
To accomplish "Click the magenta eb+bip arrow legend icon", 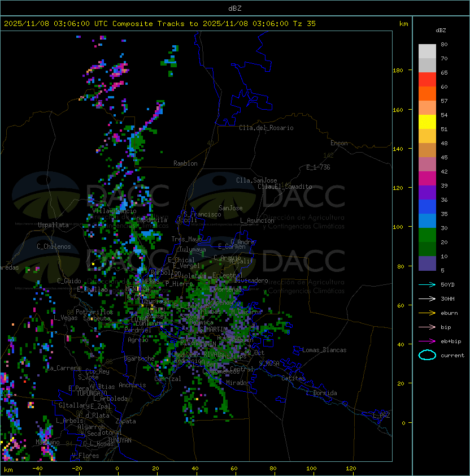I will click(427, 341).
